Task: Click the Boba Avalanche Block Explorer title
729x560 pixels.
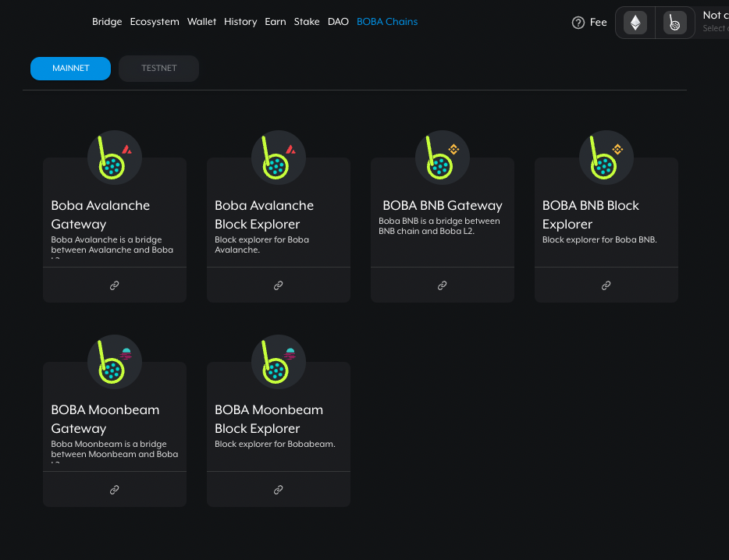Action: tap(264, 214)
